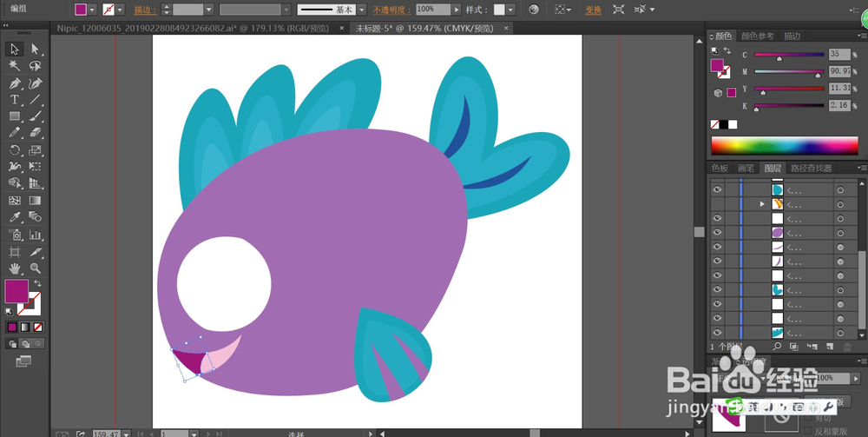Select the Blend tool

click(36, 216)
